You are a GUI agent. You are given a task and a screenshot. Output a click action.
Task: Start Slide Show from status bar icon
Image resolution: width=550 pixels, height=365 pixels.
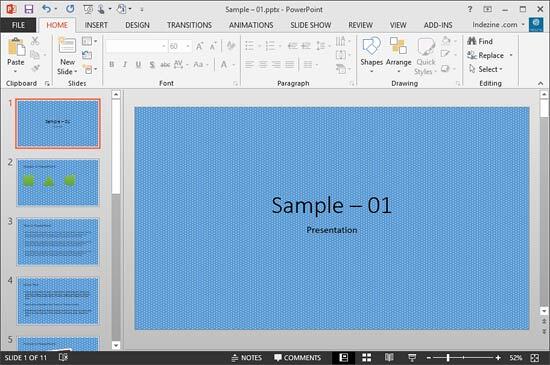tap(412, 358)
